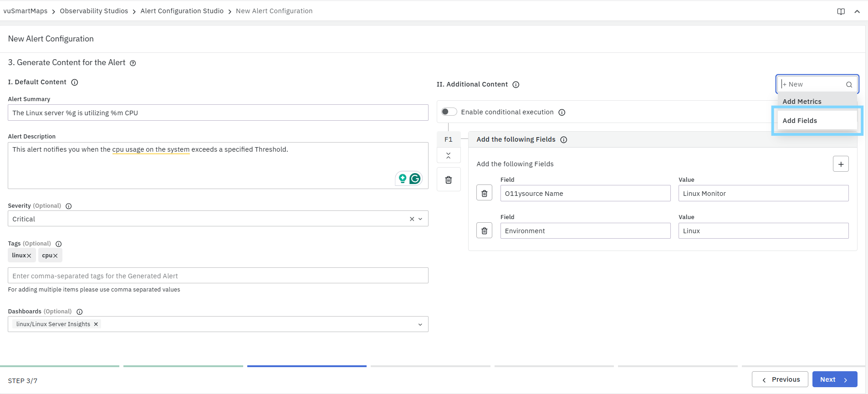Image resolution: width=868 pixels, height=394 pixels.
Task: Open documentation book icon in header
Action: (x=841, y=11)
